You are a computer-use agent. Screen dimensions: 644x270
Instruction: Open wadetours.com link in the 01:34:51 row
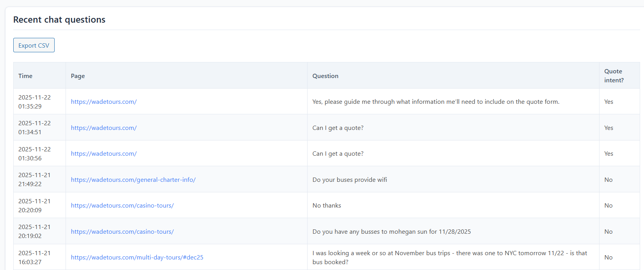104,128
